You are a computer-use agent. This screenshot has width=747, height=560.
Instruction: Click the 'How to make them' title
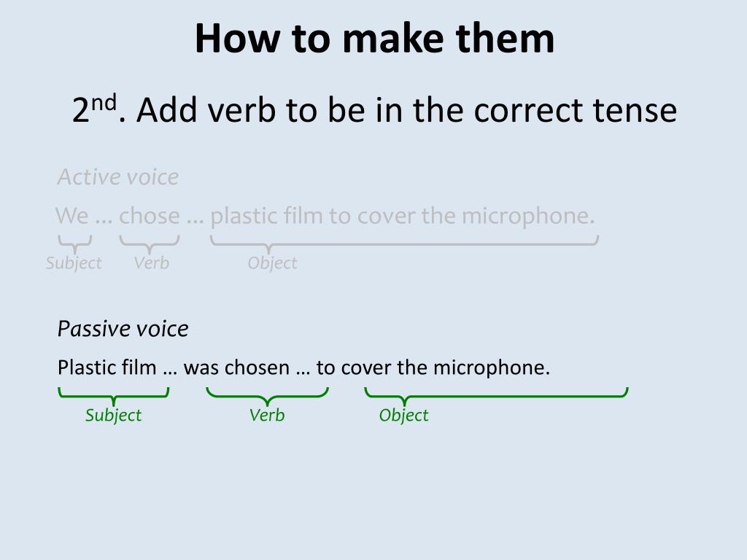tap(374, 39)
